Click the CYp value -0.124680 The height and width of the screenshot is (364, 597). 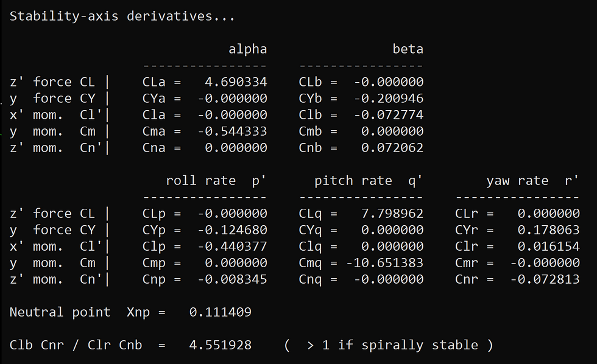232,230
